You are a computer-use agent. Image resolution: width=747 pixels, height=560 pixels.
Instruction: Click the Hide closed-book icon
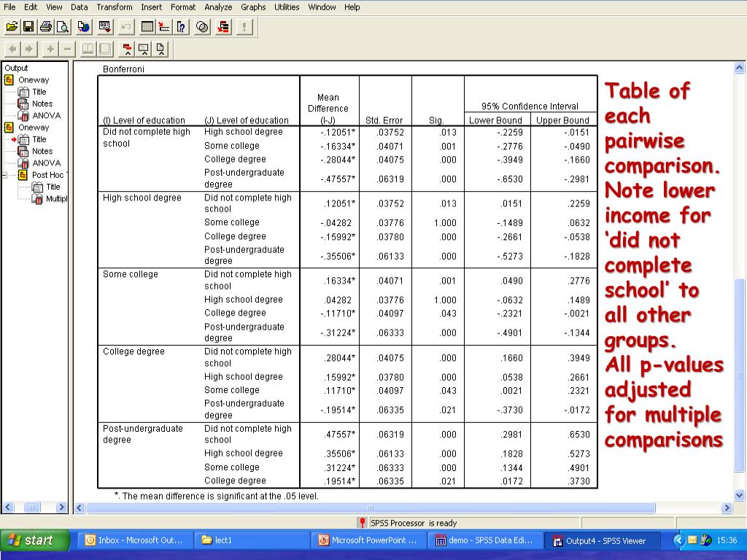[105, 49]
